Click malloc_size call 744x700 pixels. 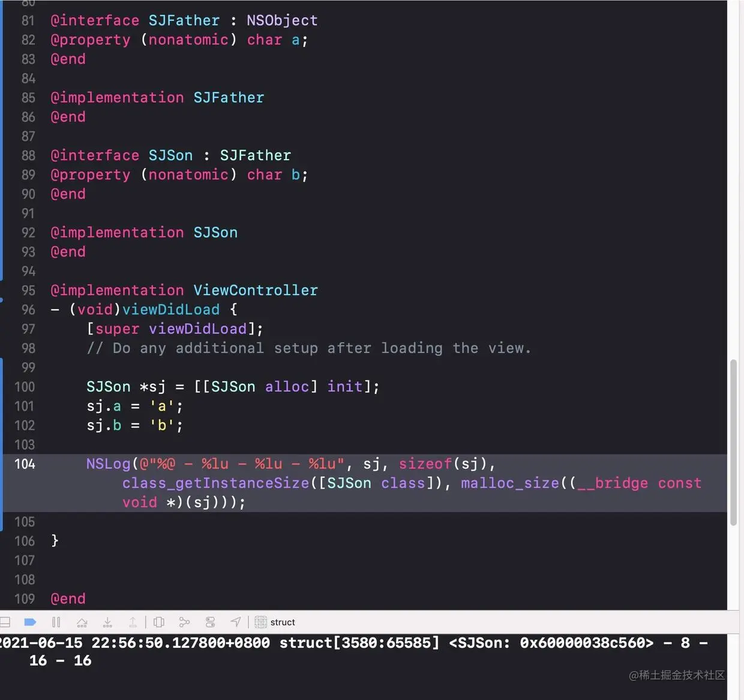[510, 483]
